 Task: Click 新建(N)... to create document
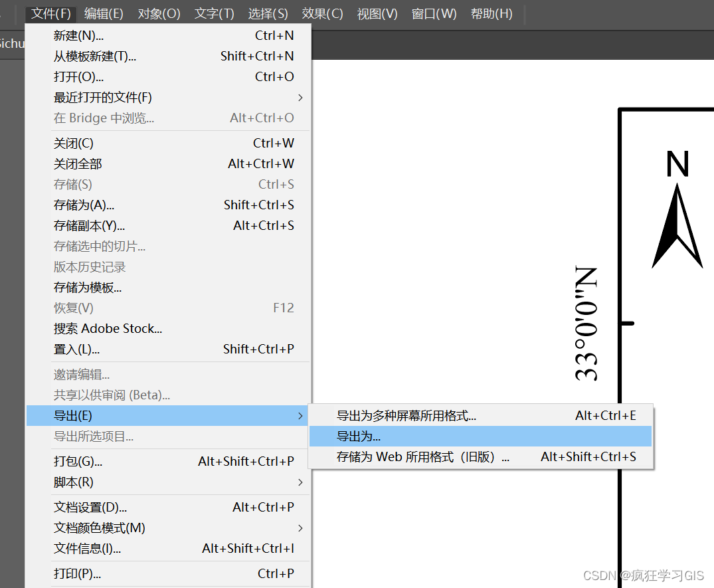pyautogui.click(x=78, y=36)
